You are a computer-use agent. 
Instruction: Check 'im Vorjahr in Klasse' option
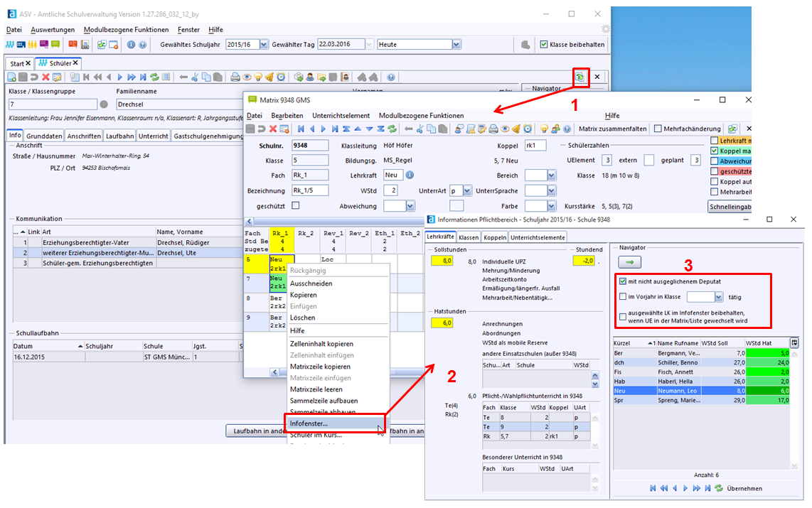tap(622, 296)
